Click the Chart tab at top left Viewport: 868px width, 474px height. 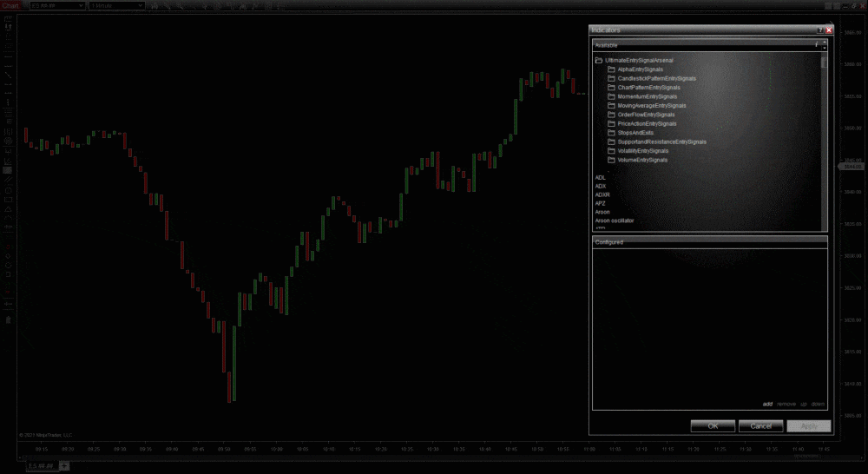[x=10, y=6]
